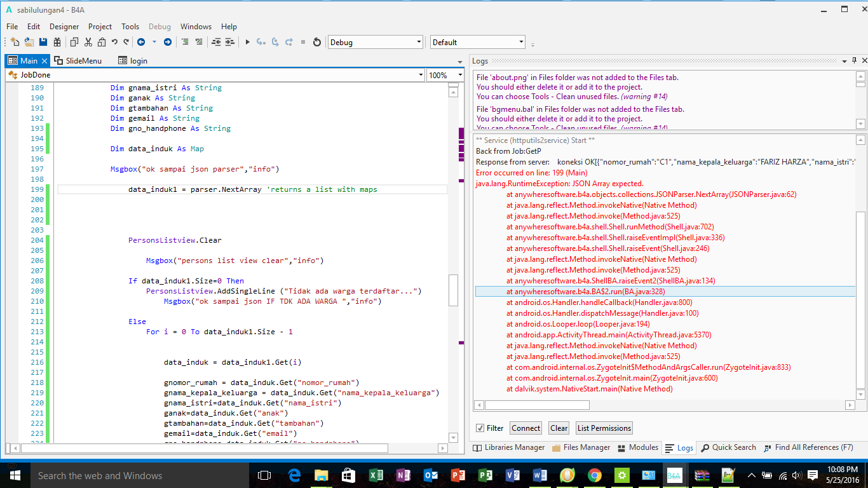This screenshot has width=868, height=488.
Task: Open the Default configuration dropdown
Action: point(521,42)
